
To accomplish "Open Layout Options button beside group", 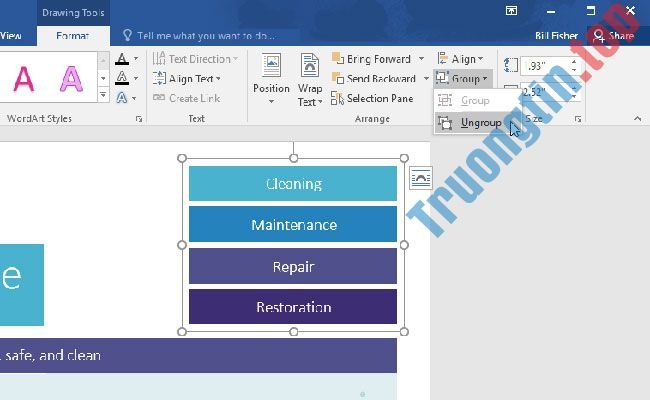I will [421, 178].
